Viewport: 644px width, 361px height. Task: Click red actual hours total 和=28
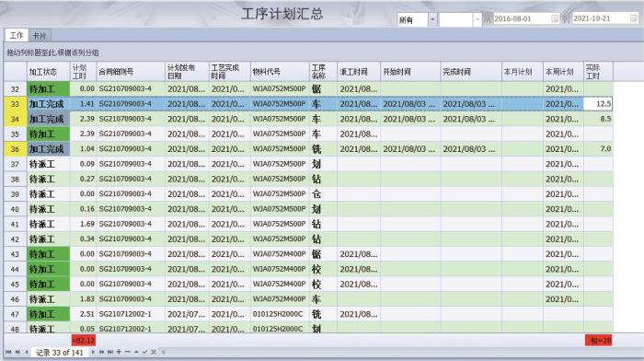pos(599,341)
